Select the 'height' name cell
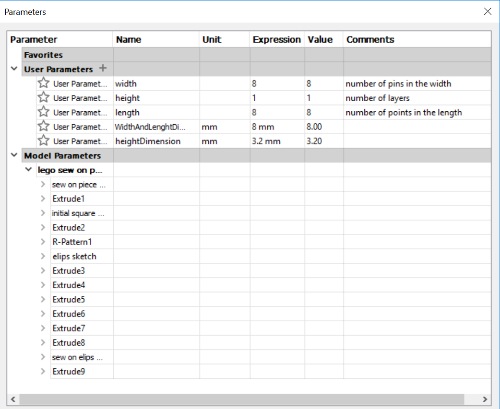 point(156,98)
